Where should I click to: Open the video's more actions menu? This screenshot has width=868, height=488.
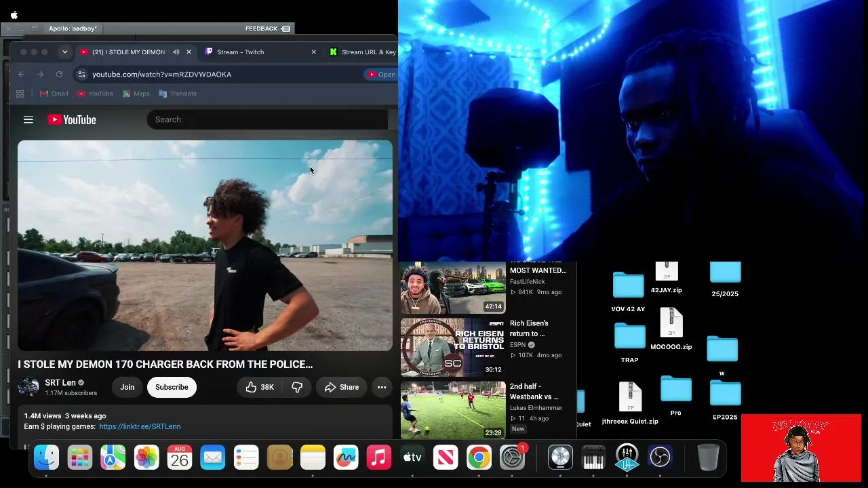click(382, 387)
